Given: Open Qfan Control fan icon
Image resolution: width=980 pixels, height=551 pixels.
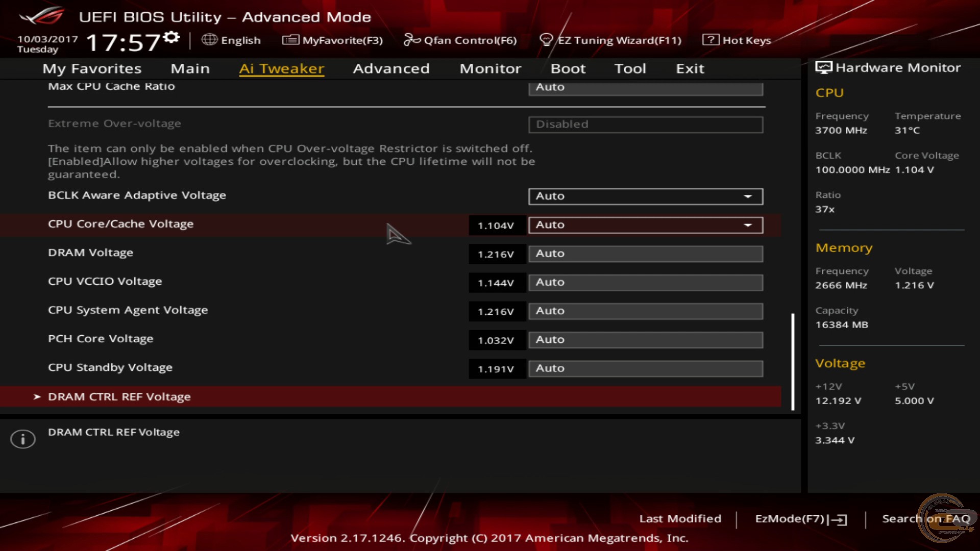Looking at the screenshot, I should pyautogui.click(x=411, y=40).
